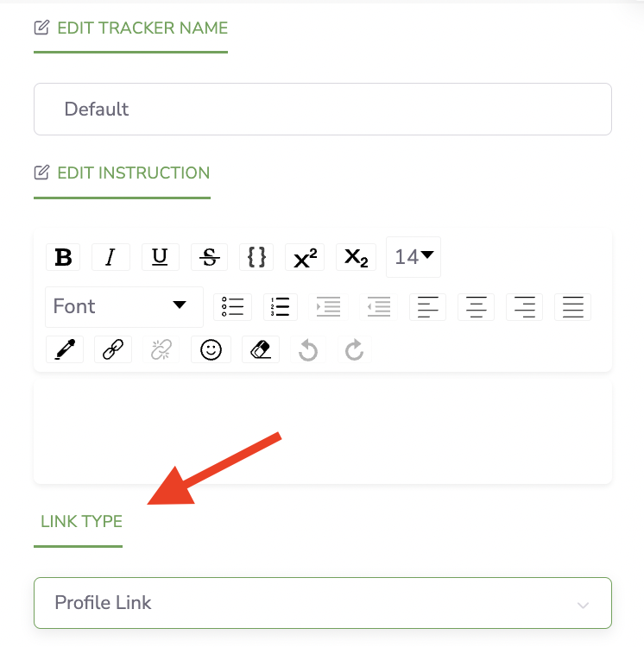Open the Font family dropdown
The image size is (644, 647).
123,306
